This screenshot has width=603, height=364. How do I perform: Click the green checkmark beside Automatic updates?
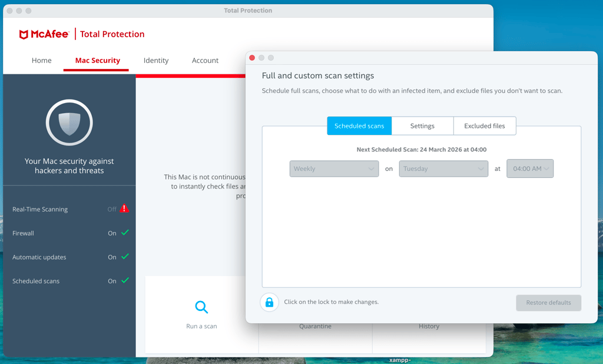tap(125, 256)
